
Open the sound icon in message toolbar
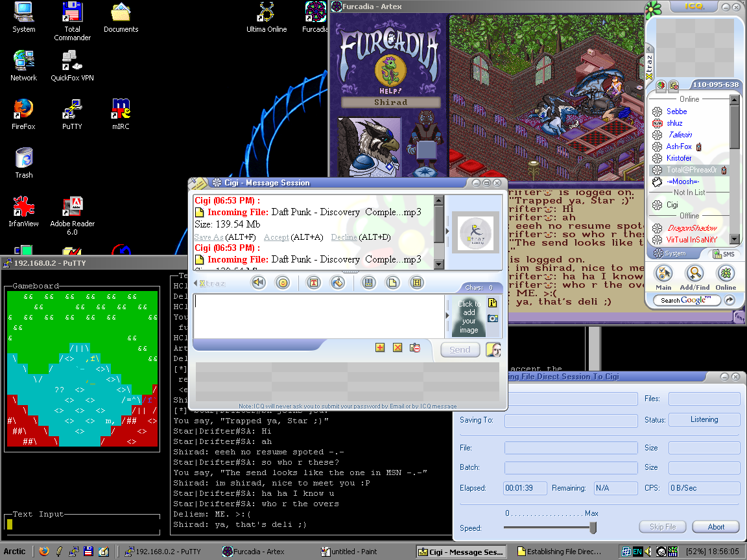(258, 283)
